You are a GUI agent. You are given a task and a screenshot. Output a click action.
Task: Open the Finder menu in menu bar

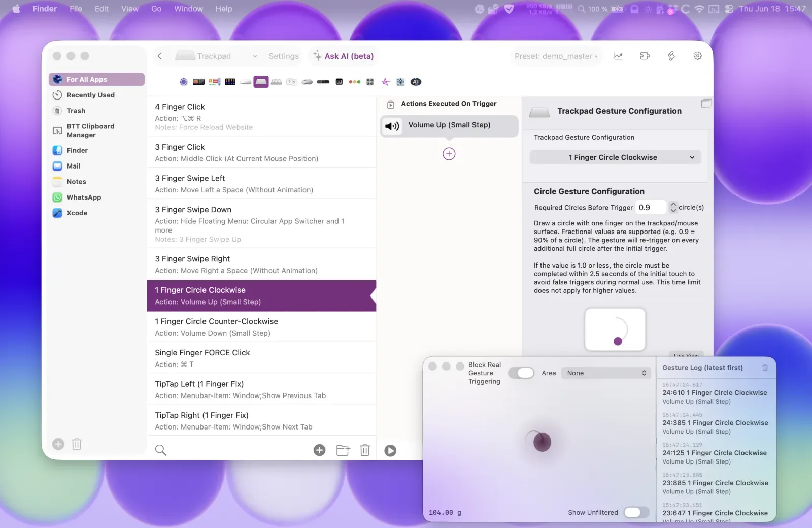pyautogui.click(x=45, y=9)
